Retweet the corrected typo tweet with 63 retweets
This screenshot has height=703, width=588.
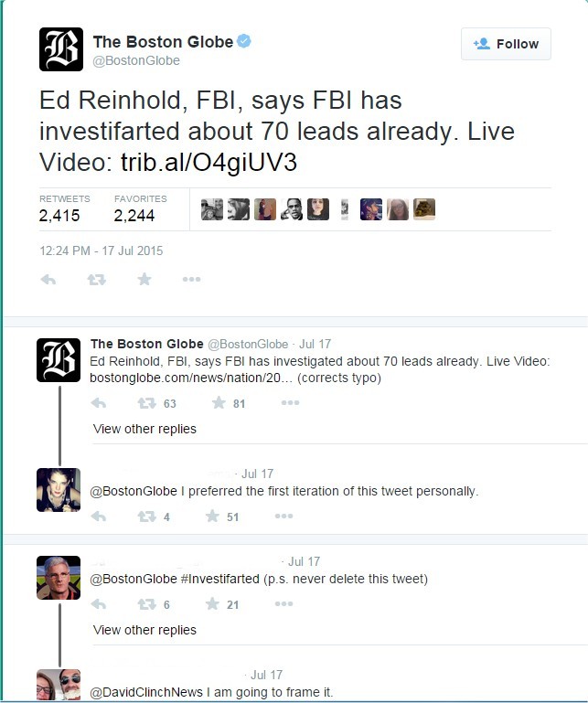point(156,403)
